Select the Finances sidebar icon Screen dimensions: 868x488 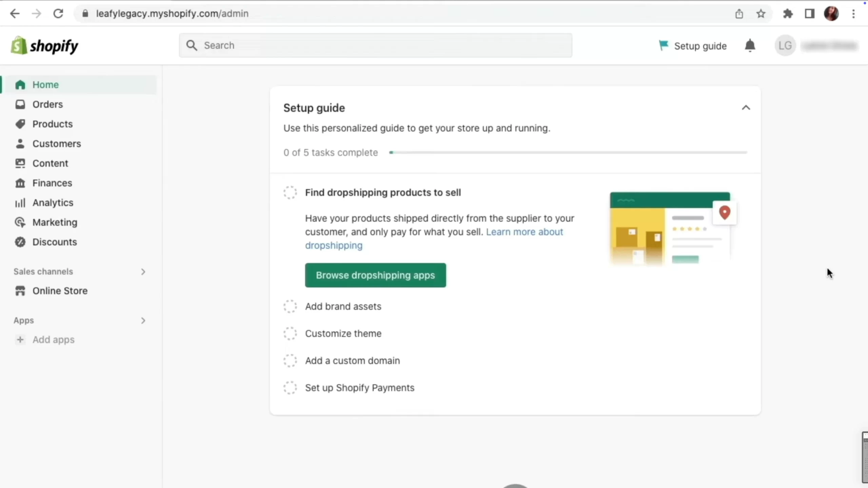point(20,183)
